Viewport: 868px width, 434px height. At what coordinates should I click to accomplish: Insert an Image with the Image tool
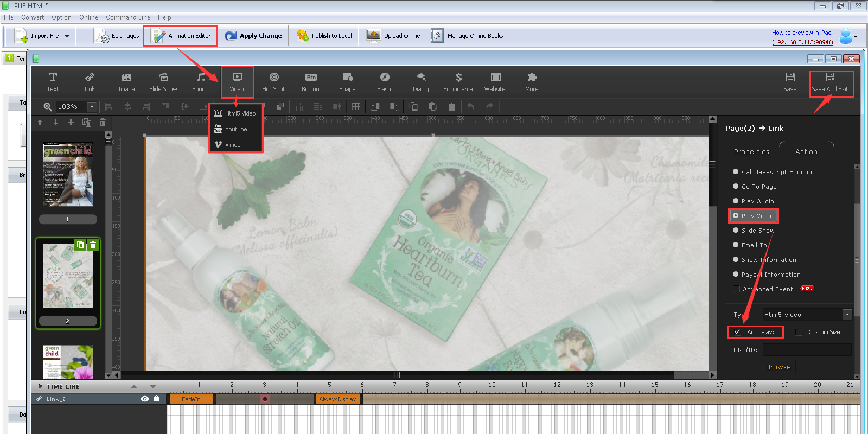pyautogui.click(x=126, y=82)
